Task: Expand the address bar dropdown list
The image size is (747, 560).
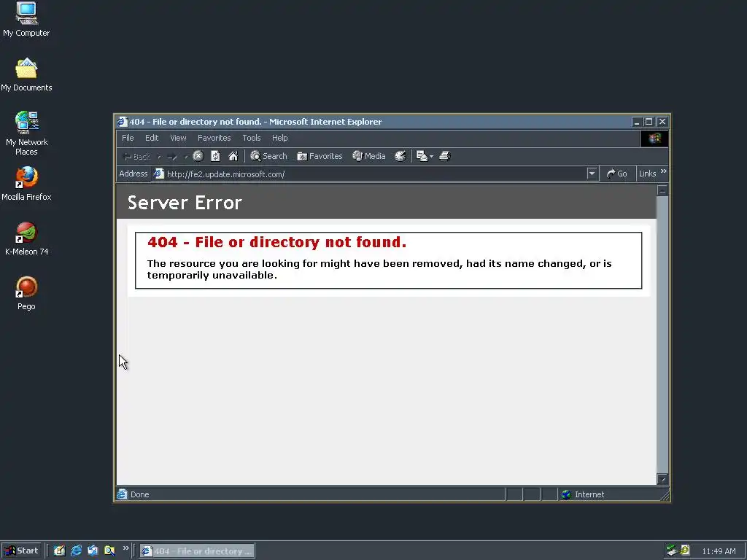Action: point(592,174)
